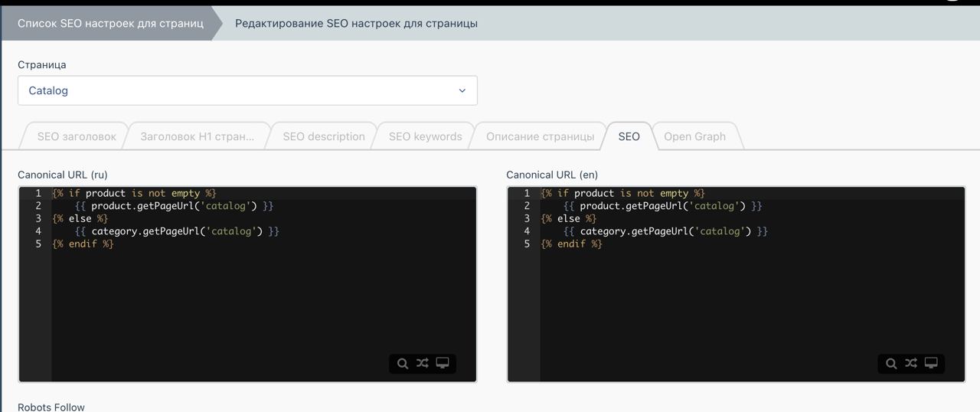Open search in the Canonical URL (ru) editor
The height and width of the screenshot is (412, 980).
402,363
